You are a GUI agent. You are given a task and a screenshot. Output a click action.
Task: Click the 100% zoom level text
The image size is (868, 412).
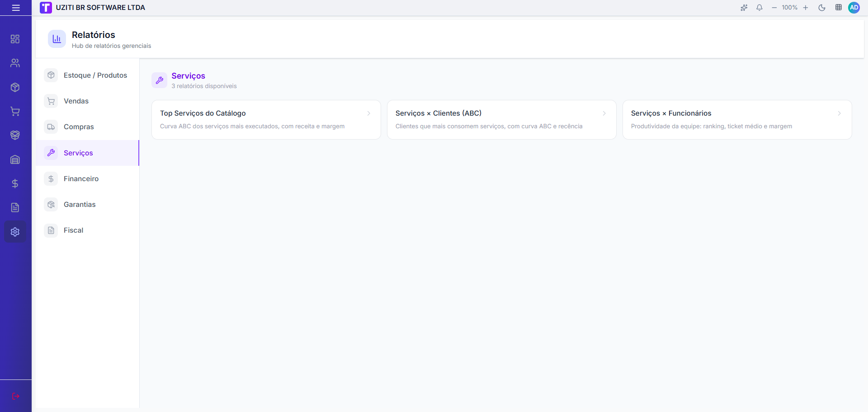coord(790,8)
